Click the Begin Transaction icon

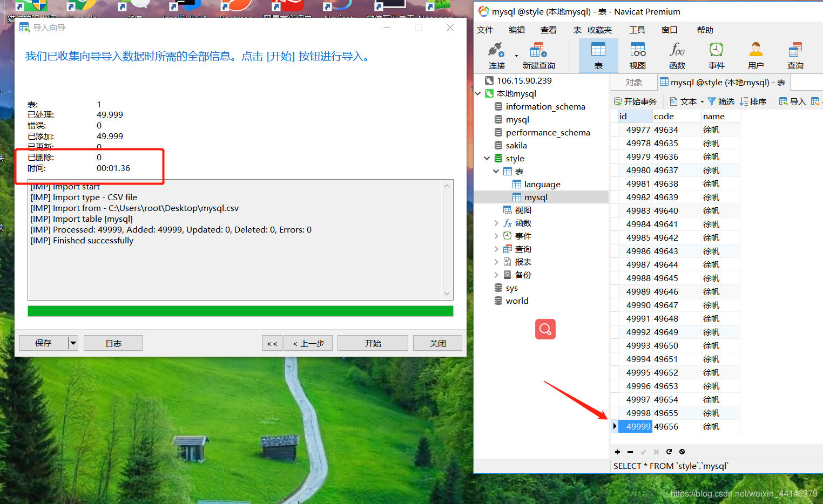(x=636, y=101)
